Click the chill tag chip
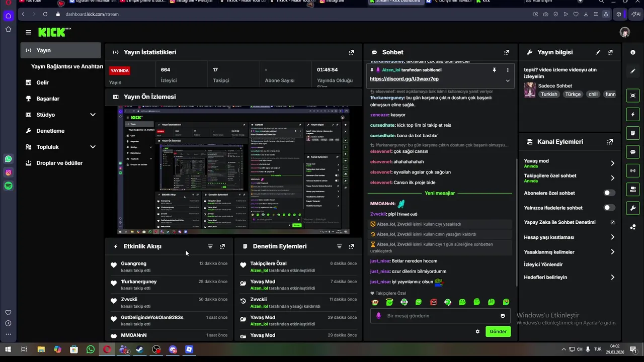 593,94
